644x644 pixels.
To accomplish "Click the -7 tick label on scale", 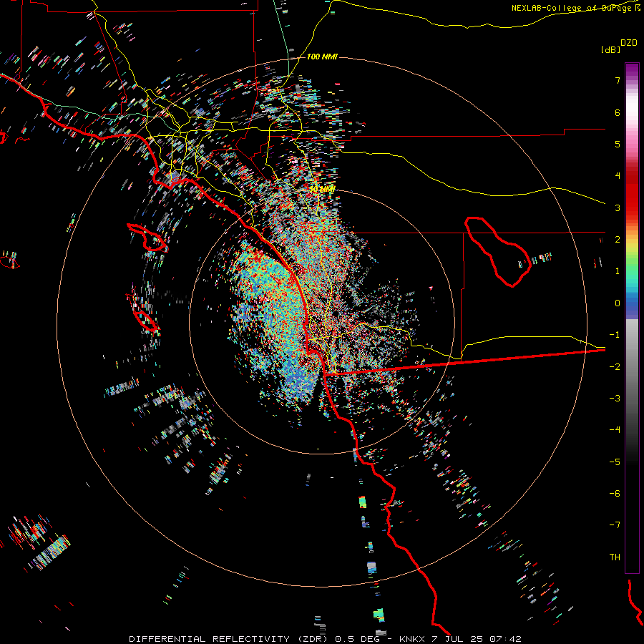I will pos(615,525).
